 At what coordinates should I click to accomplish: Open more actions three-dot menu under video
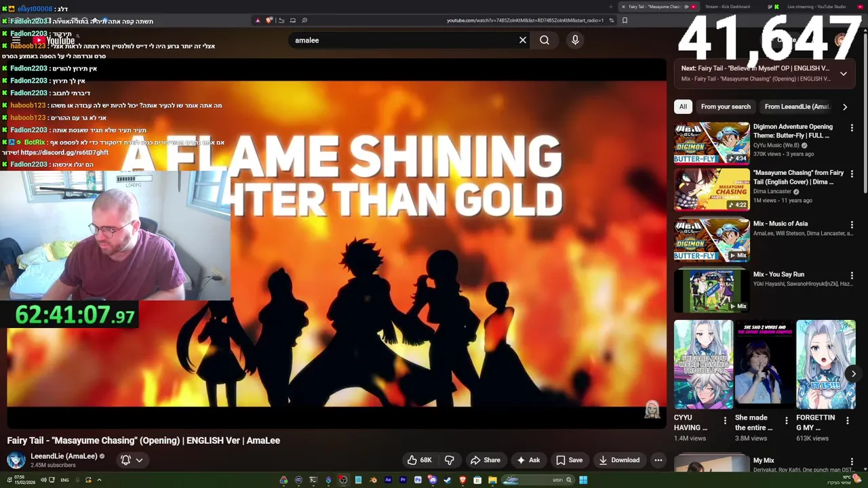(x=658, y=460)
